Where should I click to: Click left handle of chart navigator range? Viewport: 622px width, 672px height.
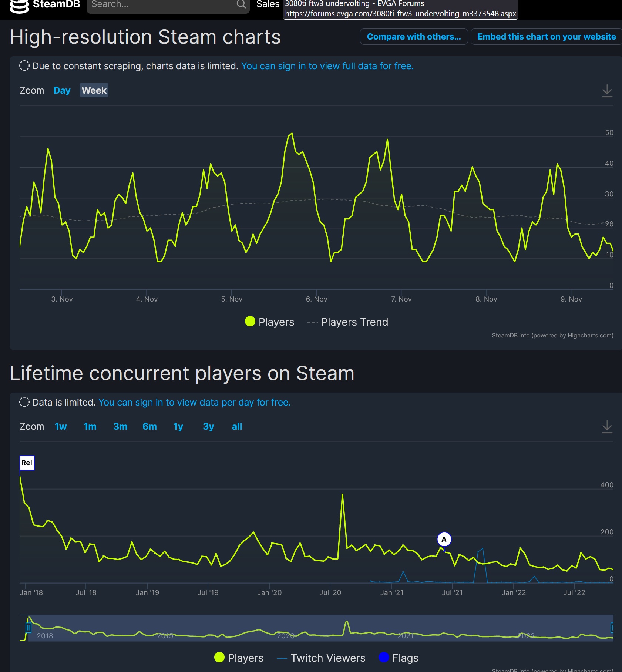pyautogui.click(x=28, y=628)
